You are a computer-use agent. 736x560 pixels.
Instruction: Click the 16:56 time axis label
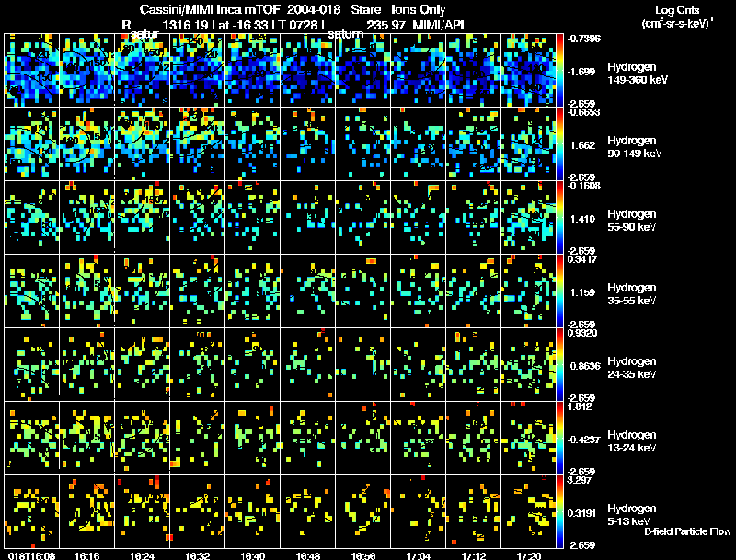(363, 556)
